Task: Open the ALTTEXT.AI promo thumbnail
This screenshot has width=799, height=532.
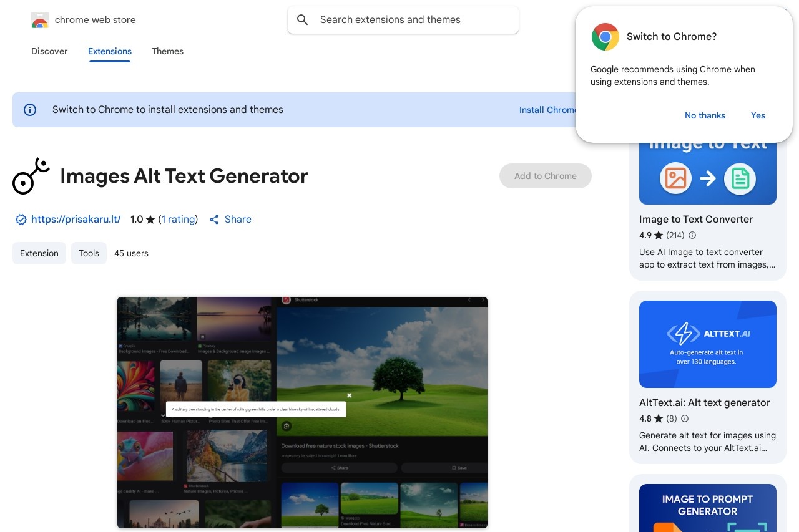Action: click(708, 344)
